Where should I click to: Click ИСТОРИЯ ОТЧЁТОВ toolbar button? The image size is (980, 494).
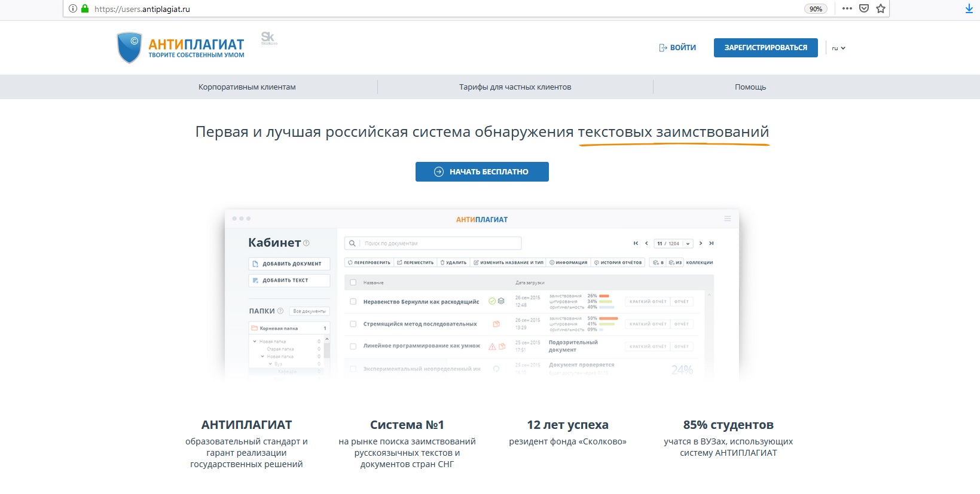(x=618, y=262)
